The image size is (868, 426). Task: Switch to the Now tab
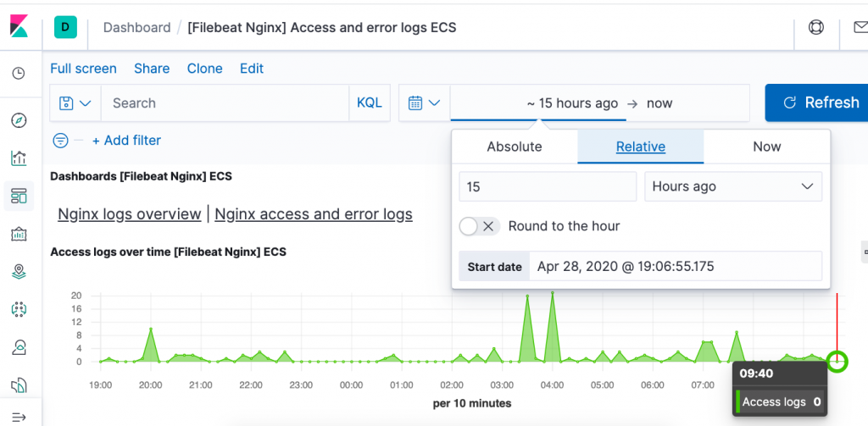point(766,147)
